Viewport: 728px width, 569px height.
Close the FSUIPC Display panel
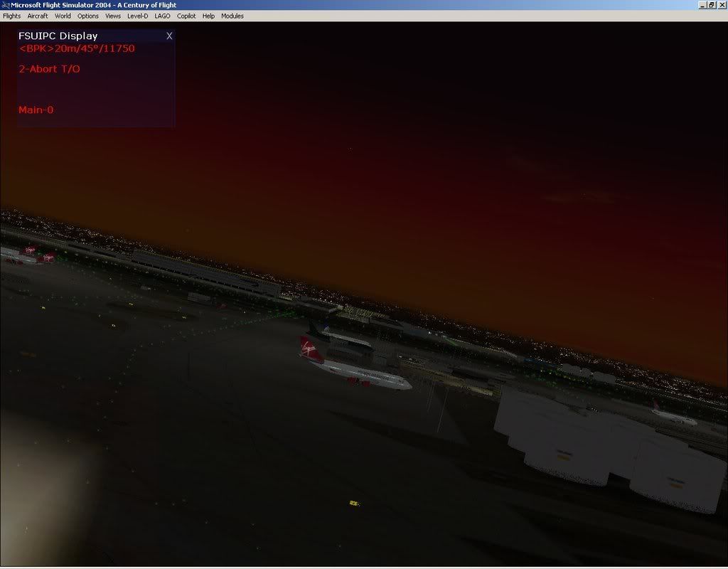click(x=169, y=36)
